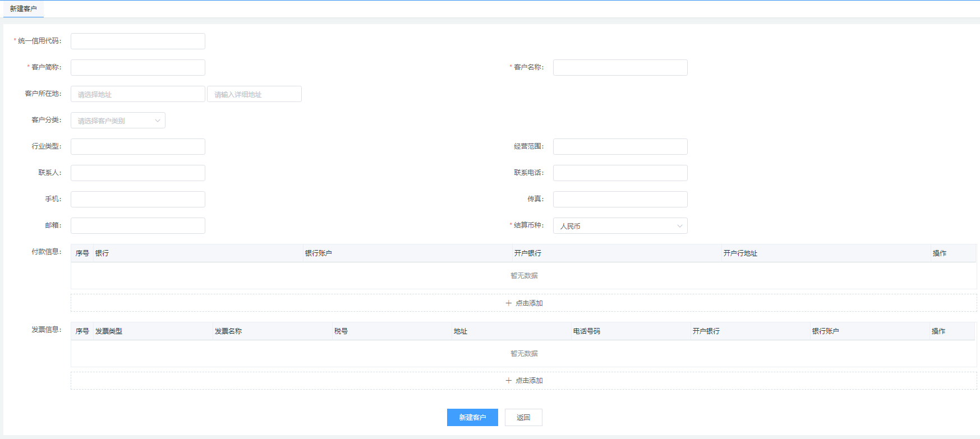This screenshot has height=439, width=980.
Task: Open the 请选择地址 address selector
Action: point(137,94)
